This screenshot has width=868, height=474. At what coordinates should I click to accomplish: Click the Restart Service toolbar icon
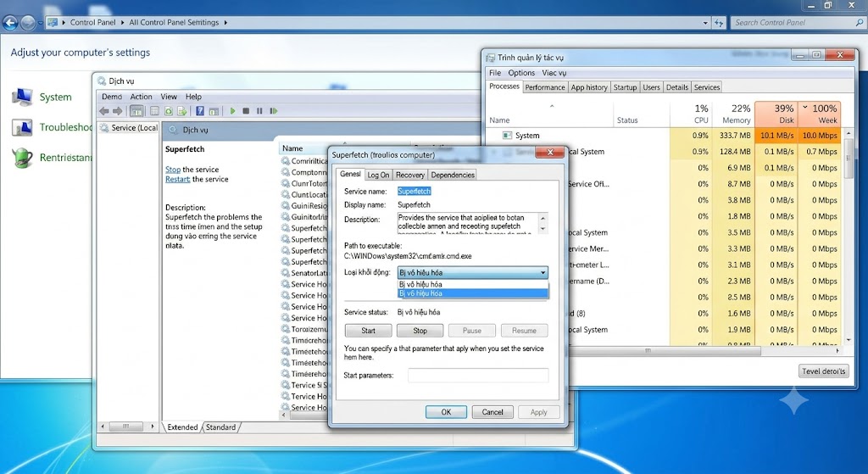click(274, 111)
